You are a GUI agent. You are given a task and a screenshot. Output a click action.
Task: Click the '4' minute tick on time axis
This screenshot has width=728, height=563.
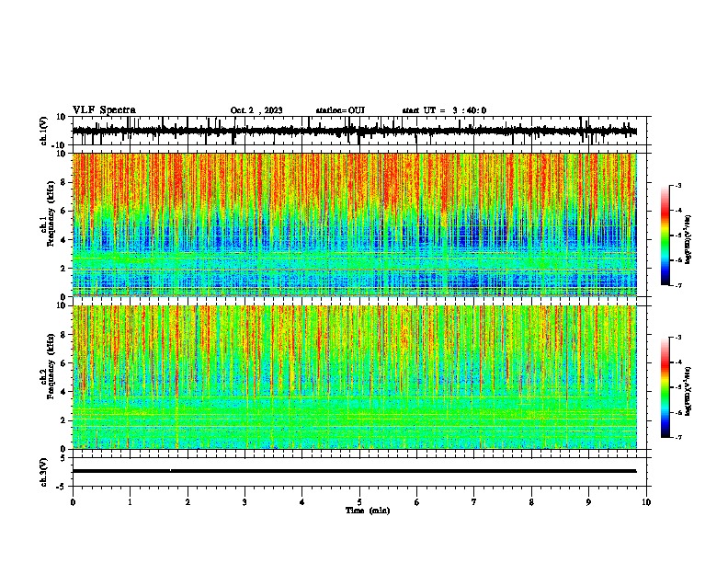pyautogui.click(x=302, y=502)
